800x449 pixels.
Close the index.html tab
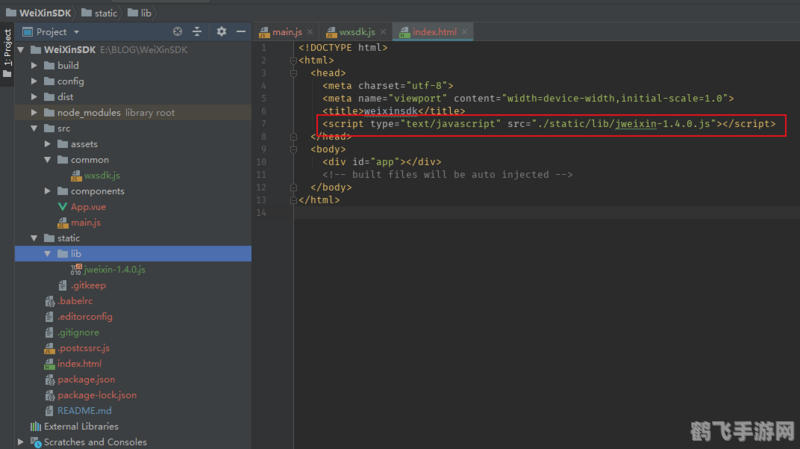(466, 32)
